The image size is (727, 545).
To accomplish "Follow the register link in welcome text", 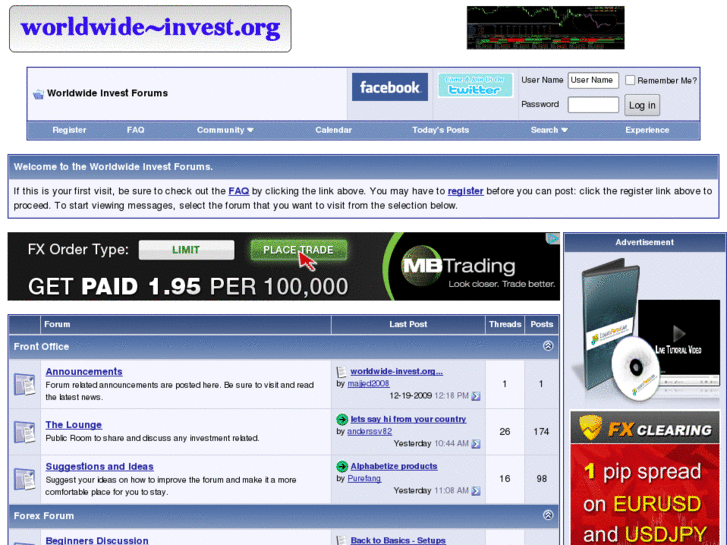I will [466, 191].
